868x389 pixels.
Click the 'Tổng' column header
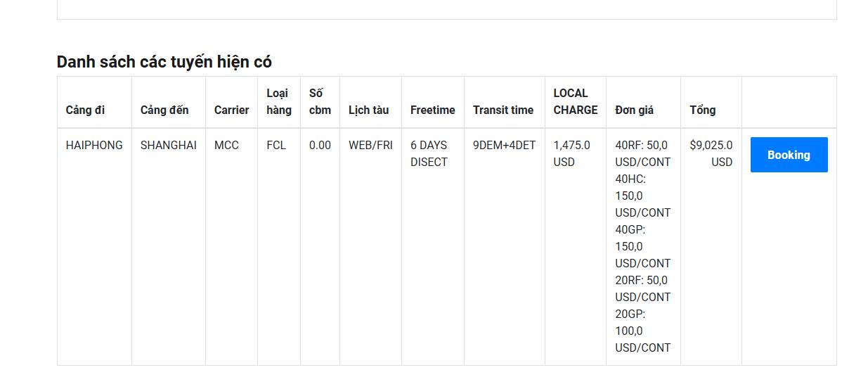[x=702, y=110]
